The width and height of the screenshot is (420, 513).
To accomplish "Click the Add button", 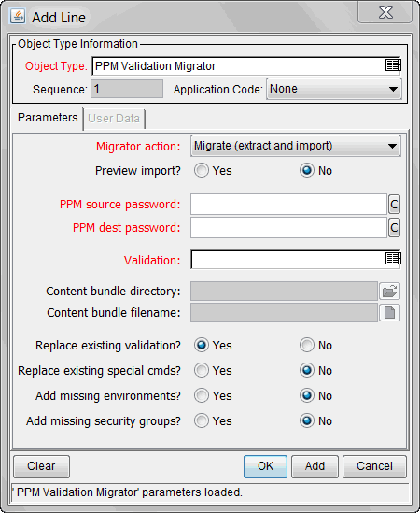I will pos(315,466).
